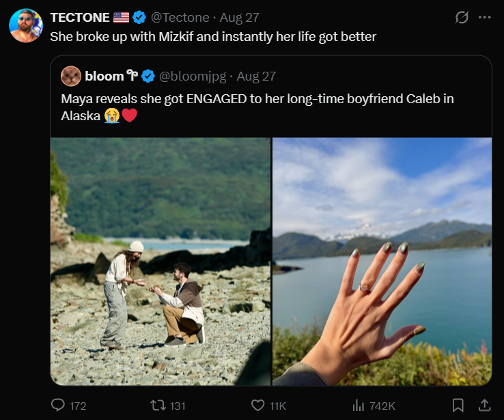Click the reply speech bubble icon
The image size is (504, 420).
(58, 405)
